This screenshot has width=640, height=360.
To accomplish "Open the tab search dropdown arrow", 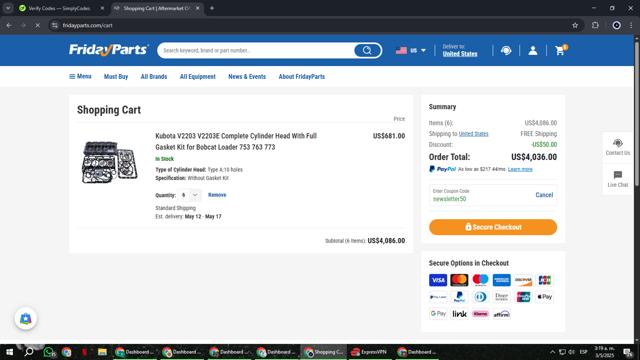I will [x=8, y=8].
